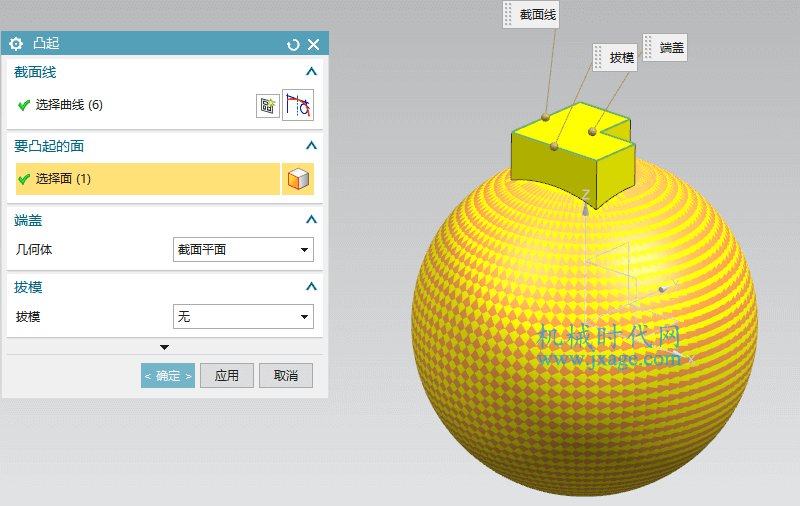This screenshot has height=506, width=800.
Task: Click the 取消 button
Action: tap(286, 376)
